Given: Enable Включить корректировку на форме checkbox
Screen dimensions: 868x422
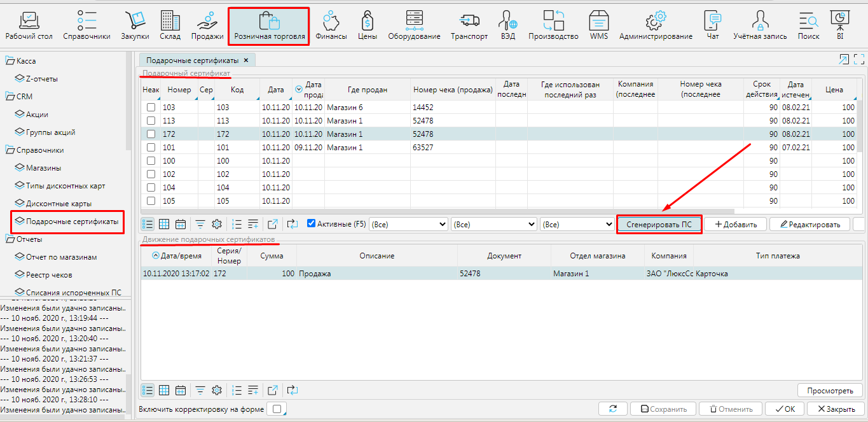Looking at the screenshot, I should pyautogui.click(x=277, y=409).
